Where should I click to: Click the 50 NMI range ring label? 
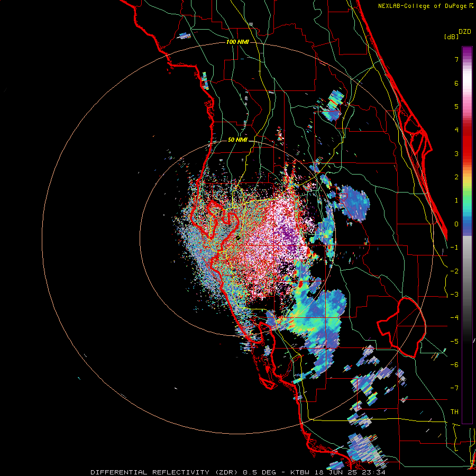coord(237,140)
